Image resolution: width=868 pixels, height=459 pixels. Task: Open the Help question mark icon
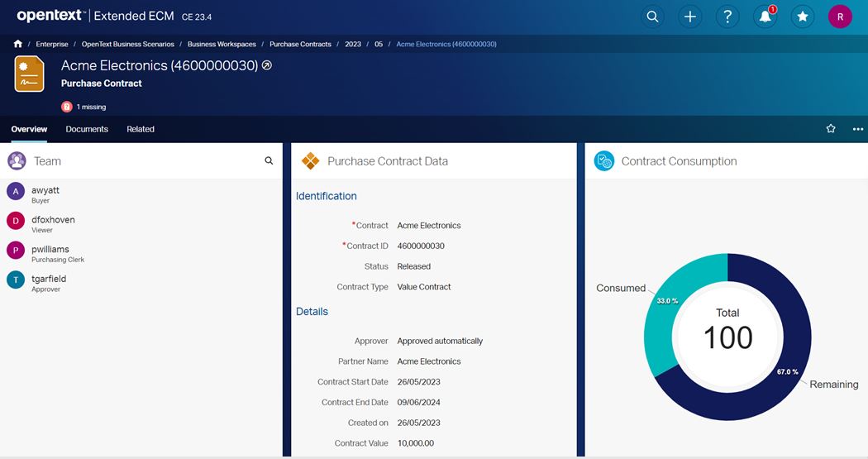coord(727,17)
